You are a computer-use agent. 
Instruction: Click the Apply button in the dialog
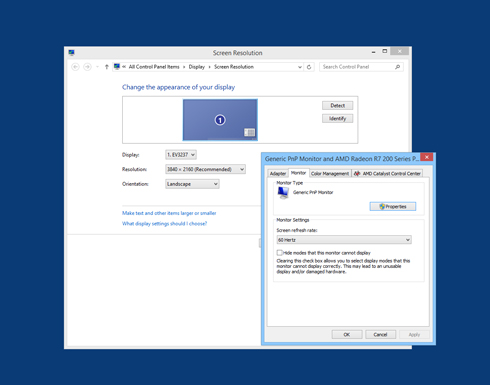click(x=414, y=334)
